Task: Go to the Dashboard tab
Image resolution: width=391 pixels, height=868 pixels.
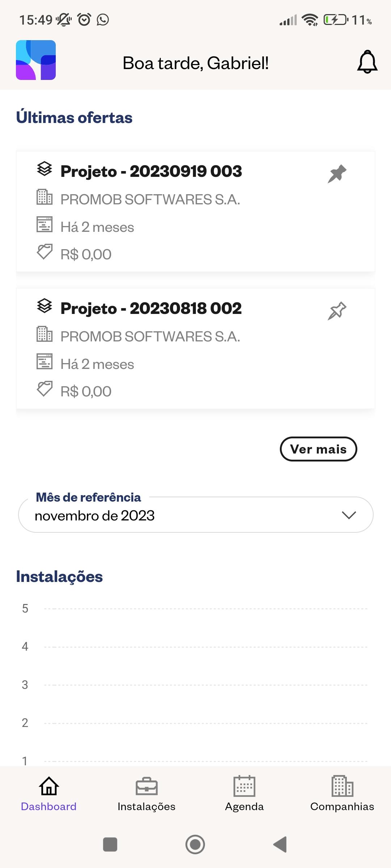Action: 49,793
